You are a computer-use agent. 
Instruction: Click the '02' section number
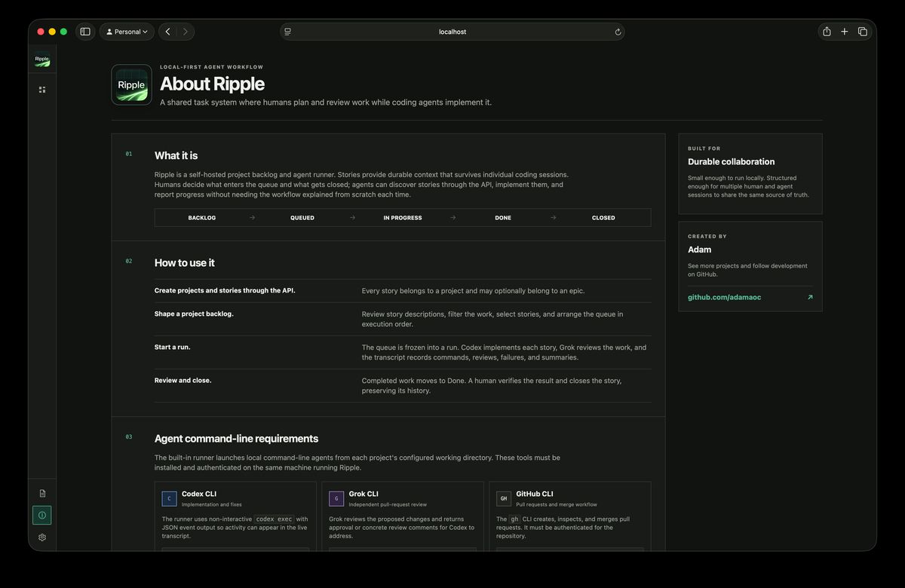click(129, 261)
